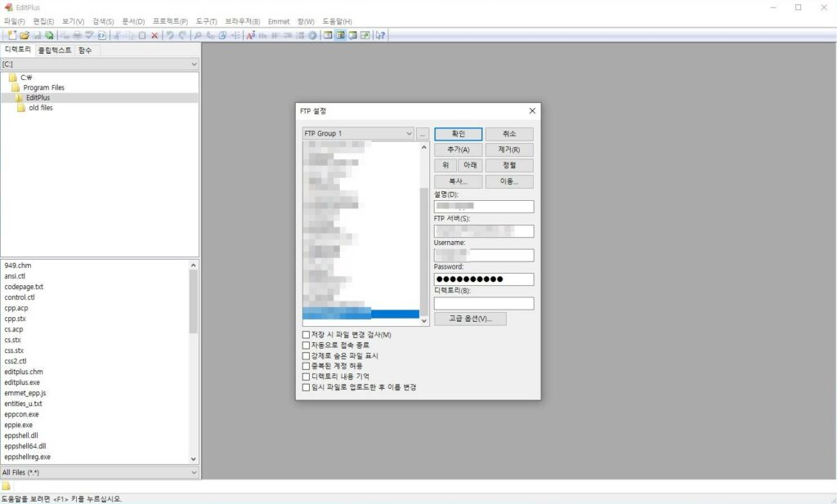Open a file using the Open folder icon

(x=25, y=35)
